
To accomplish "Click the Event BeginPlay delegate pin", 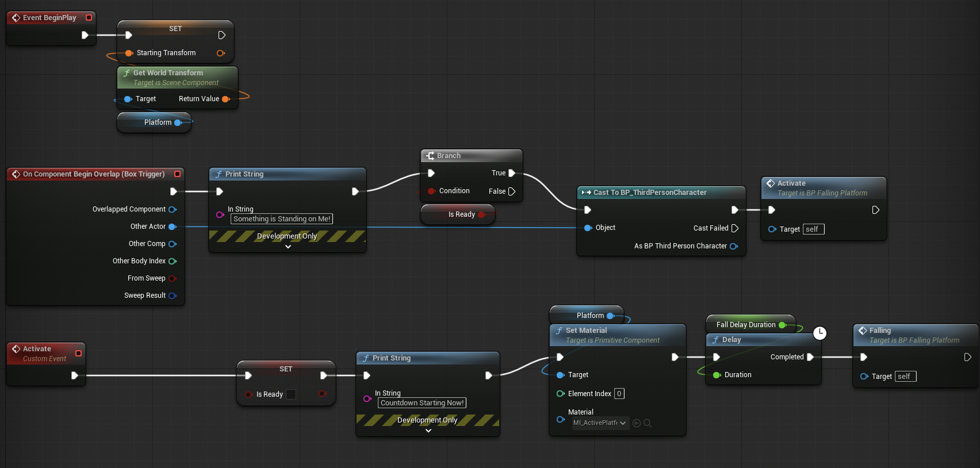I will tap(89, 18).
